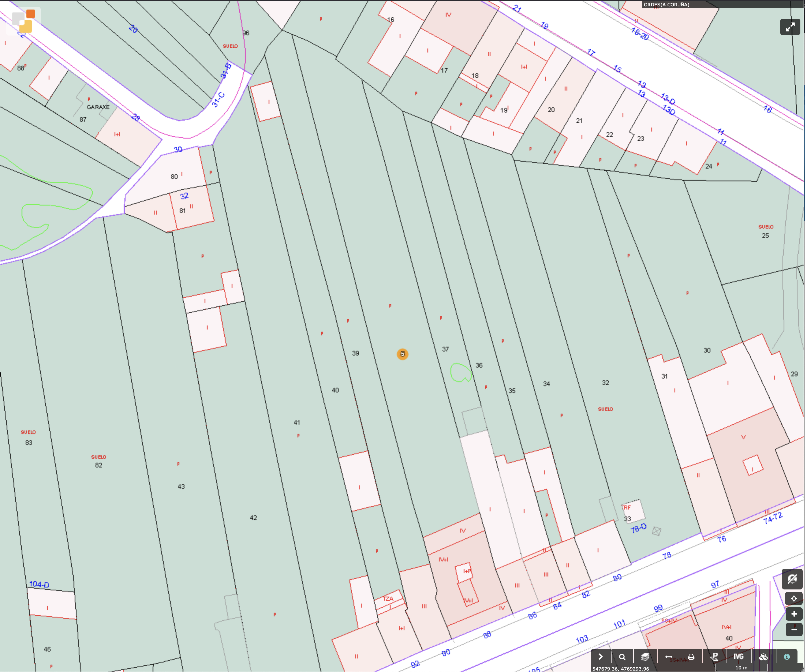Select parcel number 23
Viewport: 805px width, 672px height.
click(640, 138)
